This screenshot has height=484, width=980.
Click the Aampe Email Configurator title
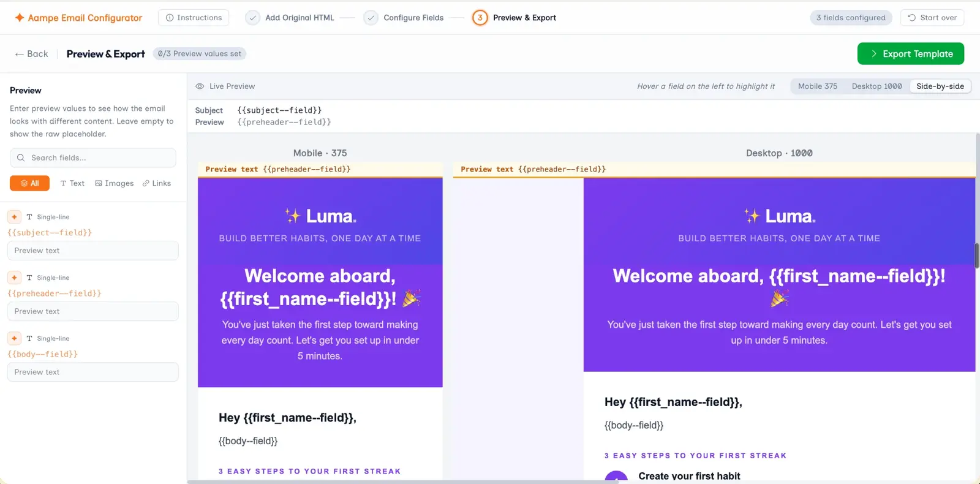[85, 18]
